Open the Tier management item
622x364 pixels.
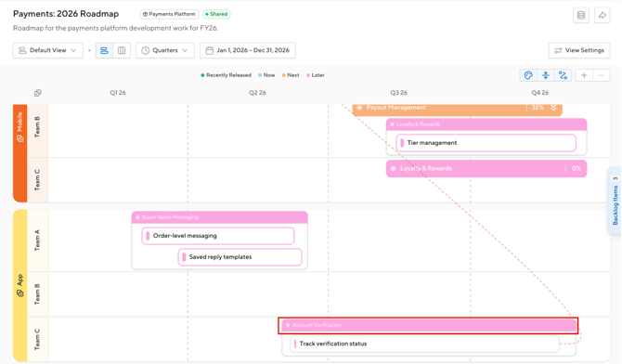pos(486,143)
